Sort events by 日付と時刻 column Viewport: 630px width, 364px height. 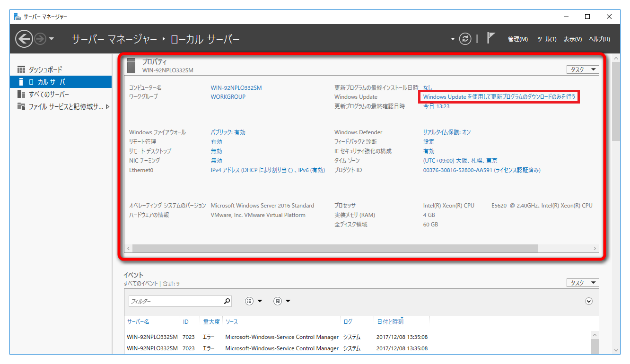pos(390,322)
